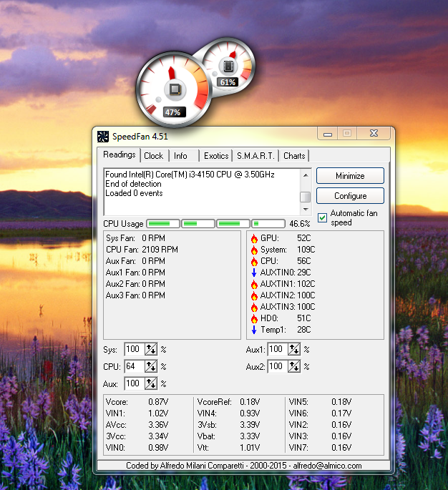Image resolution: width=448 pixels, height=490 pixels.
Task: Click the HD0 flame icon
Action: point(254,318)
